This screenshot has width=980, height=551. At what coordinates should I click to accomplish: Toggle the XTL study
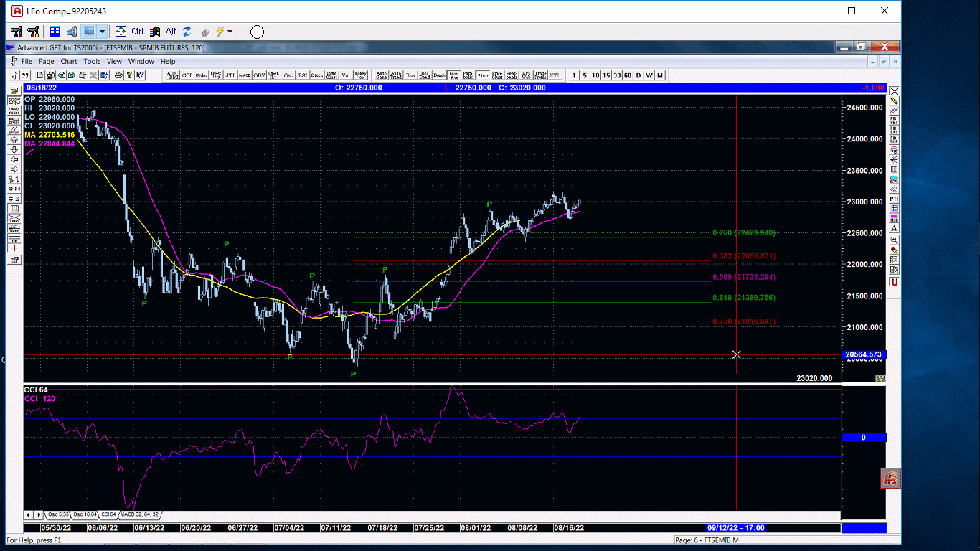pyautogui.click(x=555, y=75)
